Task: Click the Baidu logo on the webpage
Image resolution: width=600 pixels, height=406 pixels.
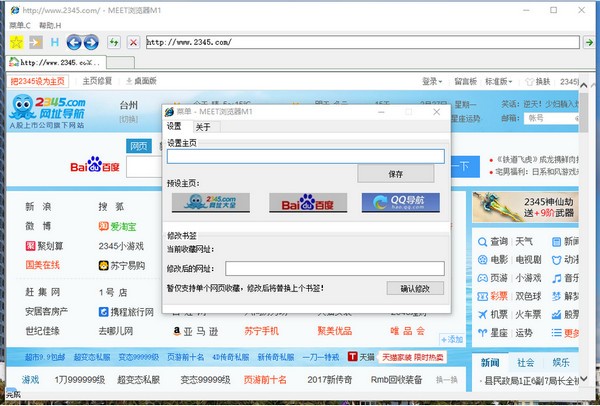Action: pyautogui.click(x=95, y=165)
